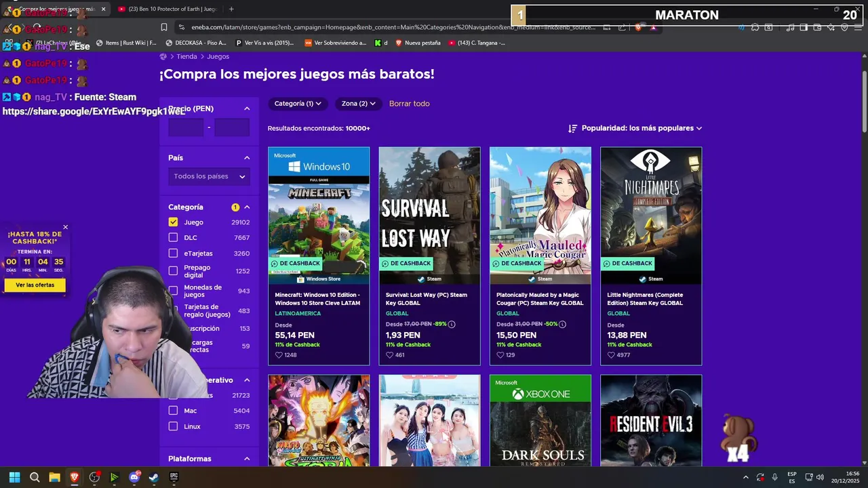
Task: Click Borrar todo to clear filters
Action: tap(409, 104)
